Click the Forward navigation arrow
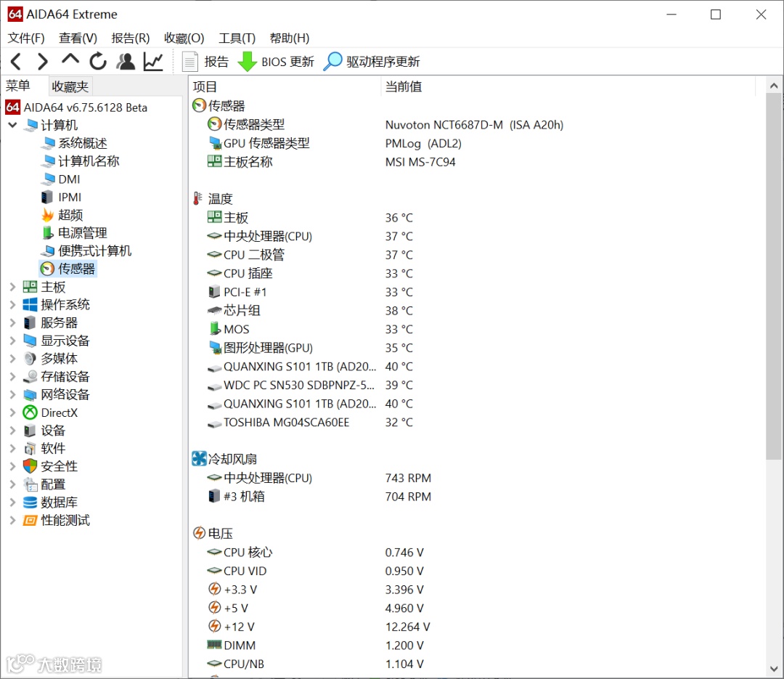This screenshot has width=784, height=679. coord(43,62)
